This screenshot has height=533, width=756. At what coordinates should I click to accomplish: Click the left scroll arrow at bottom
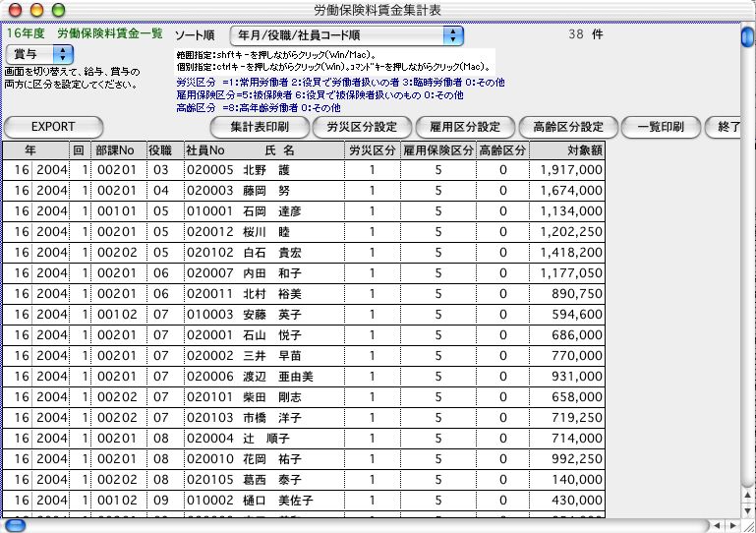715,525
